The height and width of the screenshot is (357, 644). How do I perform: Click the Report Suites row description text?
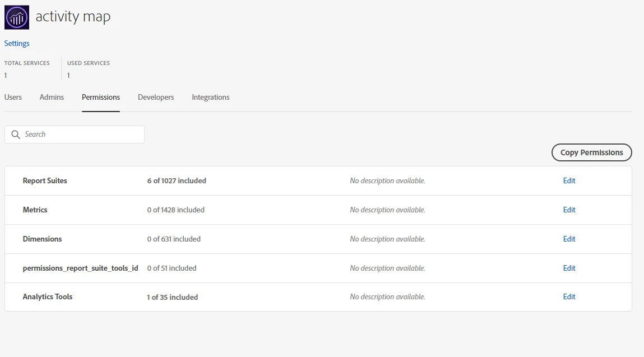pos(387,181)
